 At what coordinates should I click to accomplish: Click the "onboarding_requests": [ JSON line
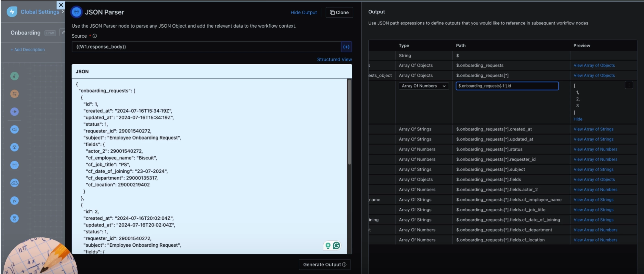(x=107, y=91)
